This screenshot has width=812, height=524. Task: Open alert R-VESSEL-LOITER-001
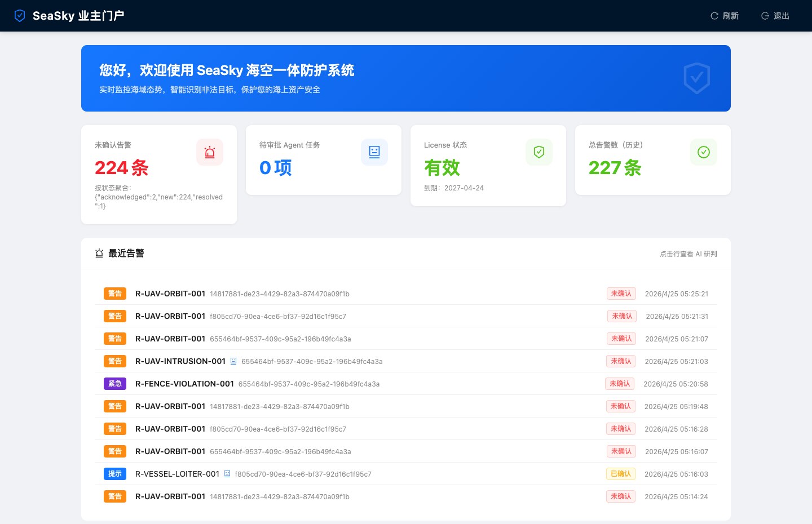tap(406, 474)
